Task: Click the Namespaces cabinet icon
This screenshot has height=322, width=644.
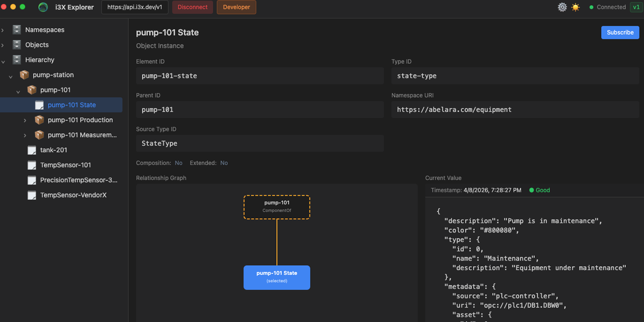Action: click(x=17, y=30)
